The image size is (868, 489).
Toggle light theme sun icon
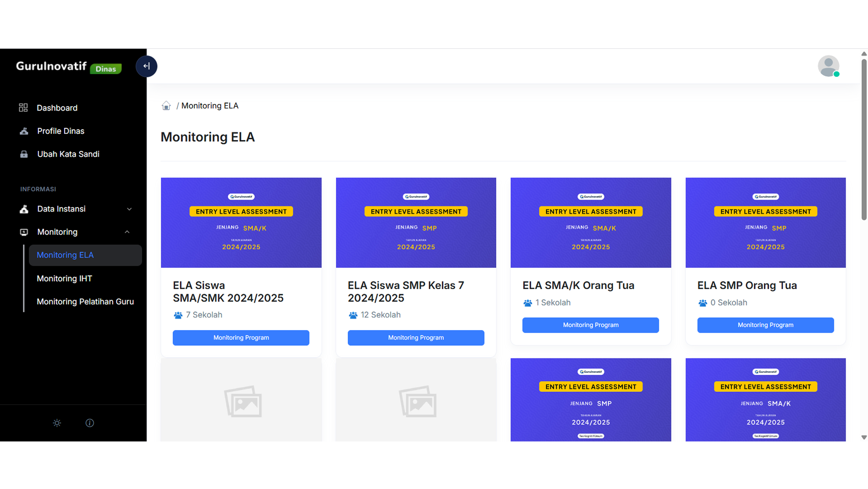[x=57, y=423]
